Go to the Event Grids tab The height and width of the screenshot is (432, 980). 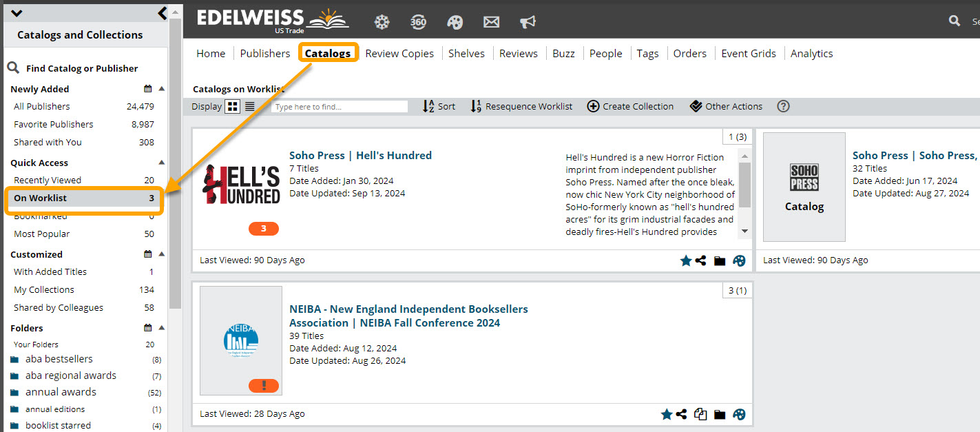click(x=749, y=53)
